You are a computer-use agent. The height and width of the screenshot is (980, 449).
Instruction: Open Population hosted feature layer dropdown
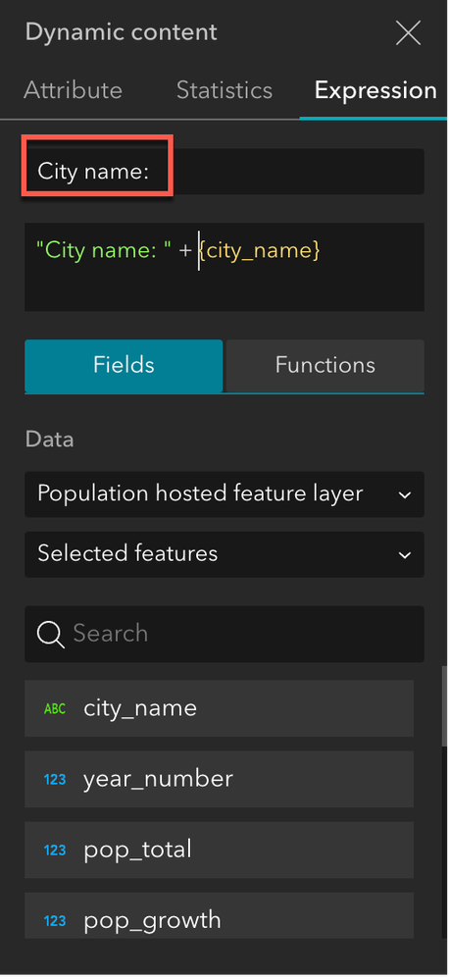click(224, 494)
